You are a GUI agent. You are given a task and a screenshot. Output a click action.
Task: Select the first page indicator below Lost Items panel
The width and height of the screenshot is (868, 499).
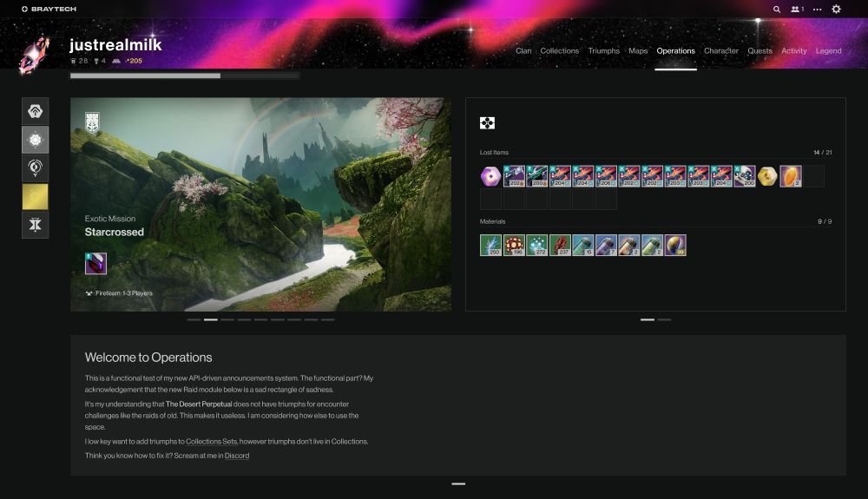pyautogui.click(x=648, y=319)
